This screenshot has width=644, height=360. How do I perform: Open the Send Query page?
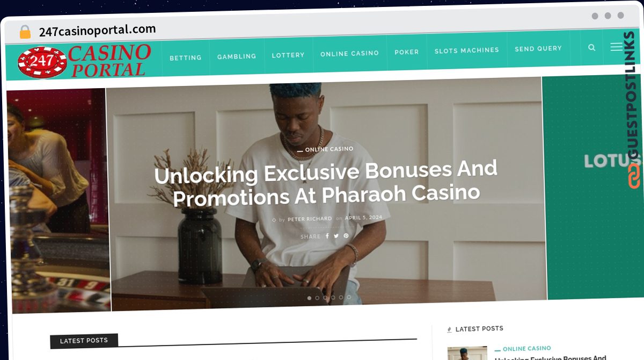point(538,48)
